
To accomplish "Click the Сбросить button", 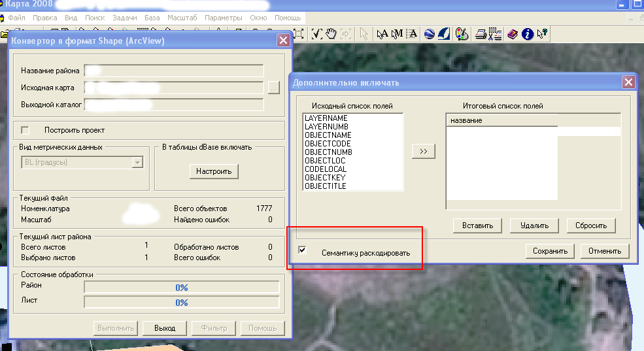I will pos(591,226).
